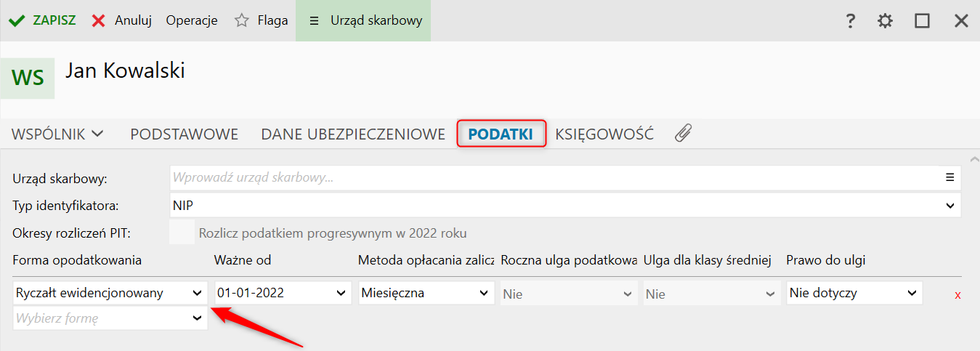Select the PODATKI tab

coord(501,134)
